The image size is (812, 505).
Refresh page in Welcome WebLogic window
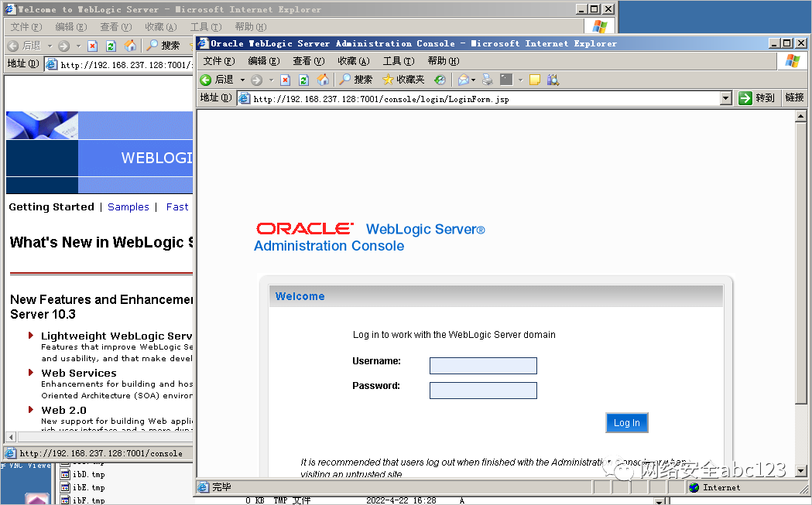pos(111,46)
